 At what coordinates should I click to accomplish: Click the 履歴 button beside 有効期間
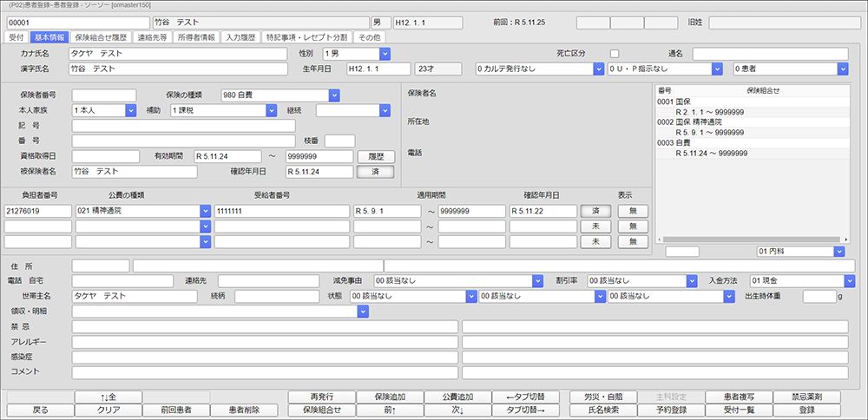(375, 156)
